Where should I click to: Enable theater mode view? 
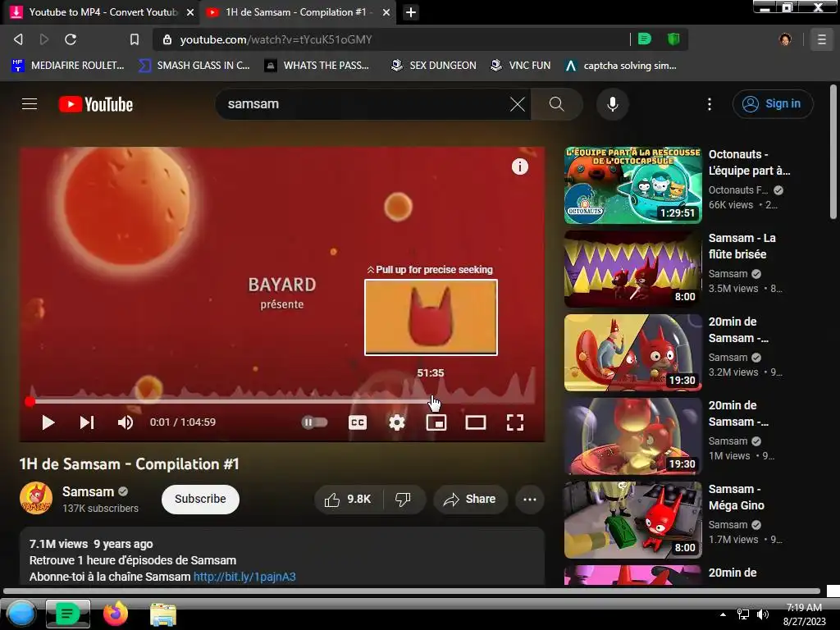coord(475,422)
